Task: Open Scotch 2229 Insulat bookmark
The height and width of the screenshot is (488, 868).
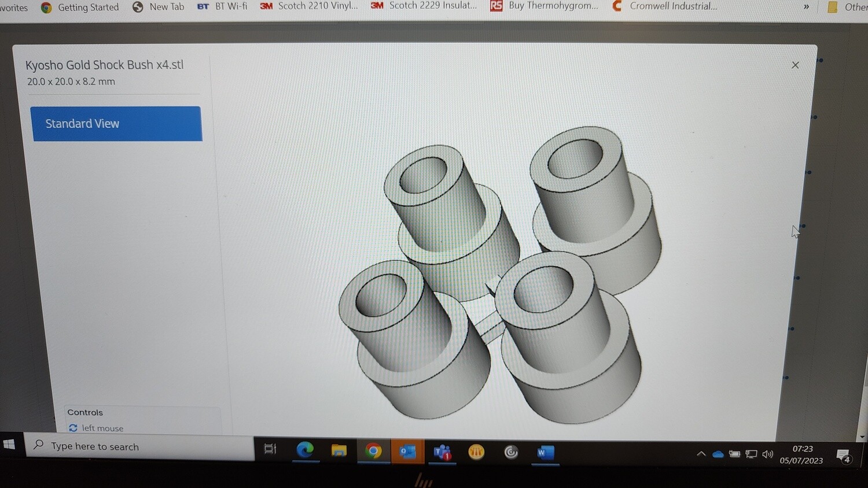Action: (424, 6)
